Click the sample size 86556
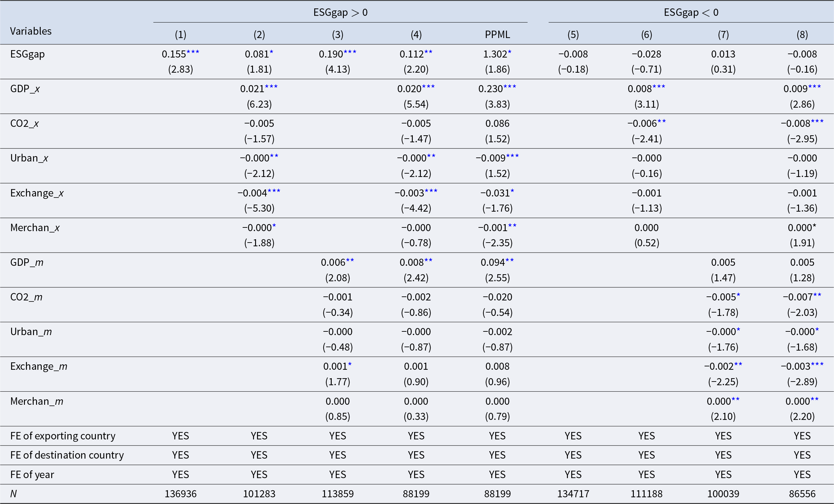834x504 pixels. click(802, 494)
